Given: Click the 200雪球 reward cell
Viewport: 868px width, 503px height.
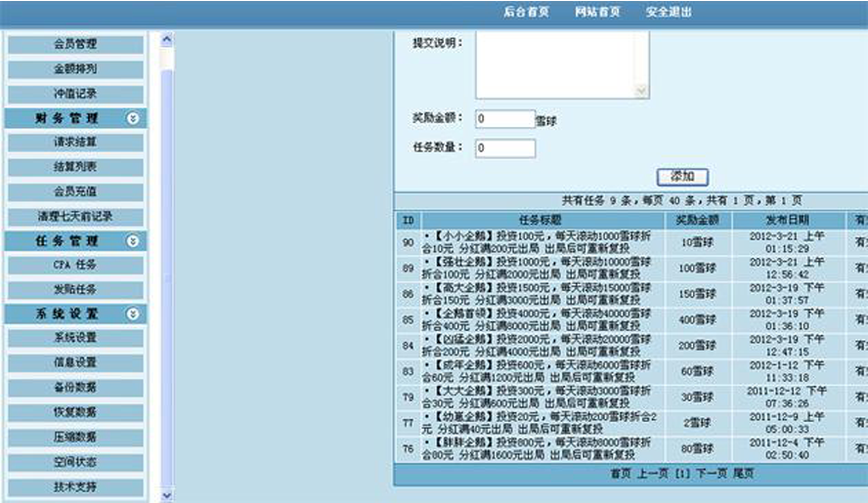Looking at the screenshot, I should 698,346.
